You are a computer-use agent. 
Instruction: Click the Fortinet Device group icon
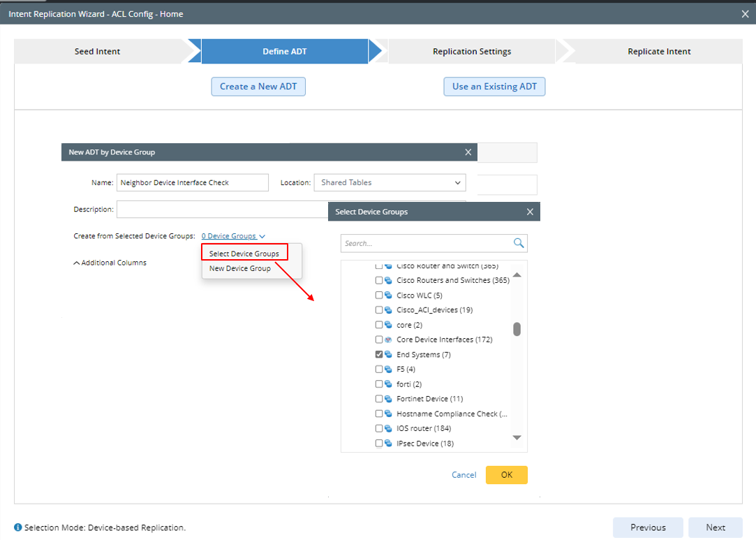388,399
